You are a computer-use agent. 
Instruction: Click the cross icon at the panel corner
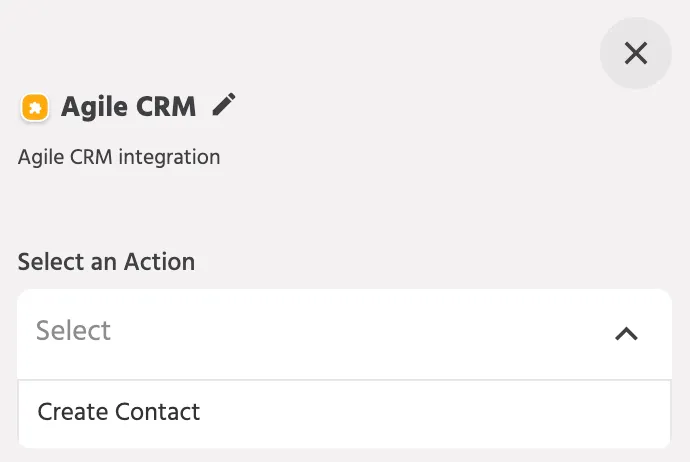click(635, 53)
